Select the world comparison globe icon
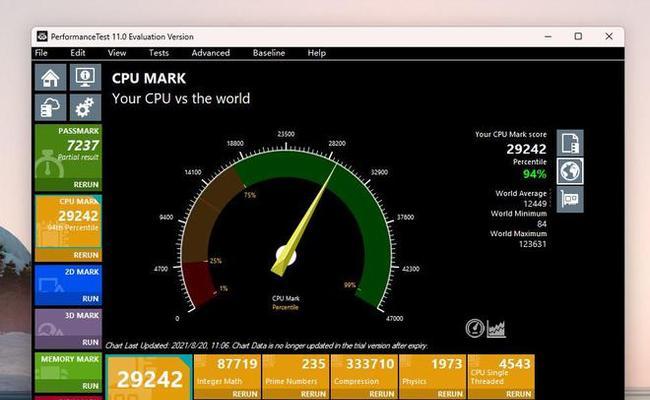 (570, 171)
